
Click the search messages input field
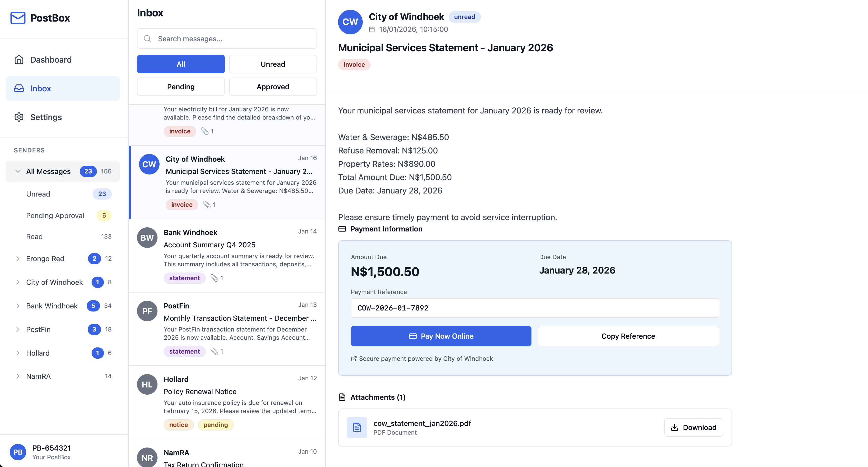click(226, 38)
